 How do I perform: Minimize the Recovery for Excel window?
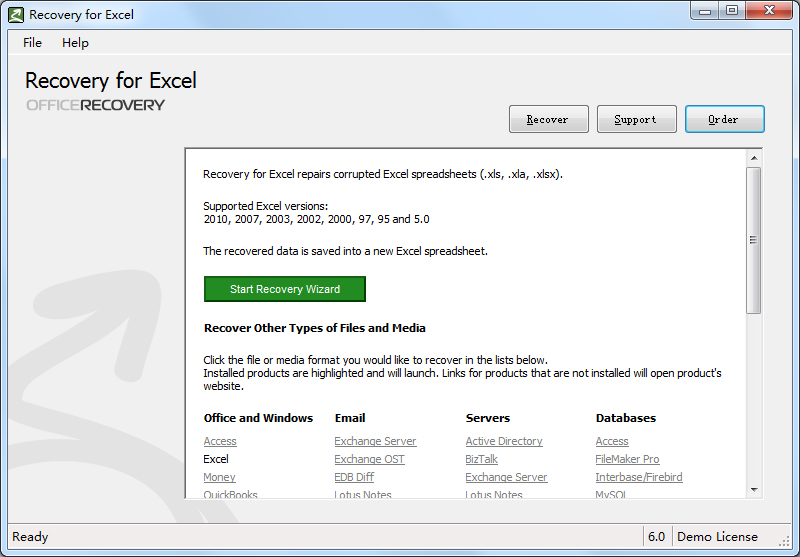point(706,10)
